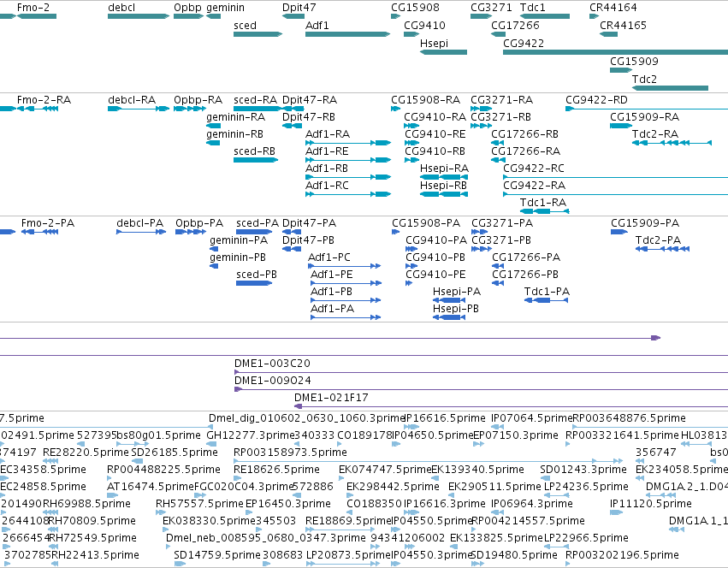
Task: Select the CR44164 gene label
Action: 613,8
